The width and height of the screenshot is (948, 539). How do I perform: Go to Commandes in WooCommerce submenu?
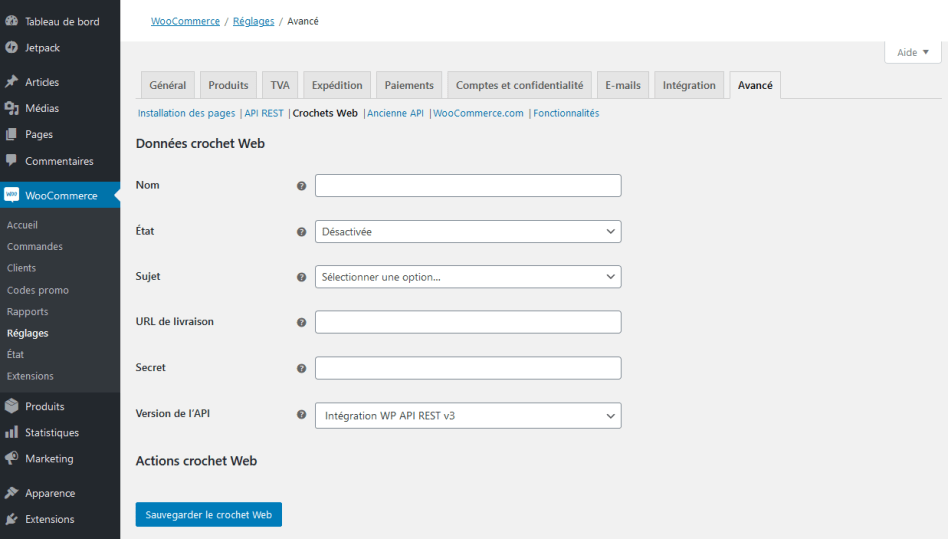(x=35, y=246)
